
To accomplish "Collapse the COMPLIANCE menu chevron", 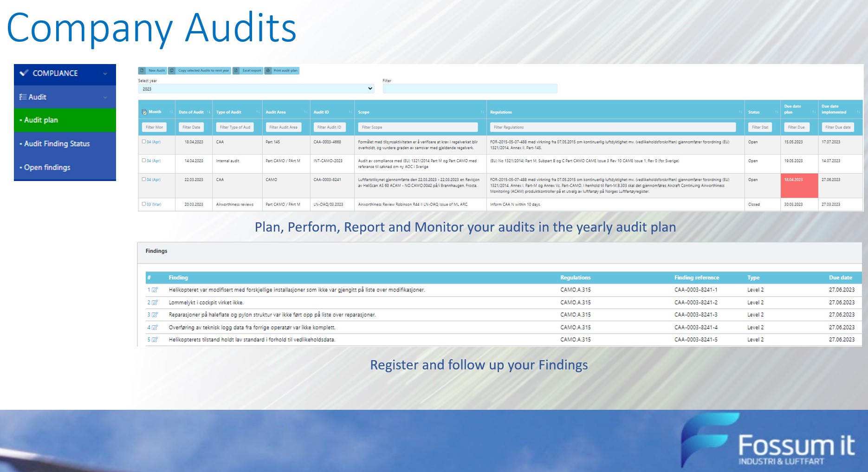I will pos(105,74).
